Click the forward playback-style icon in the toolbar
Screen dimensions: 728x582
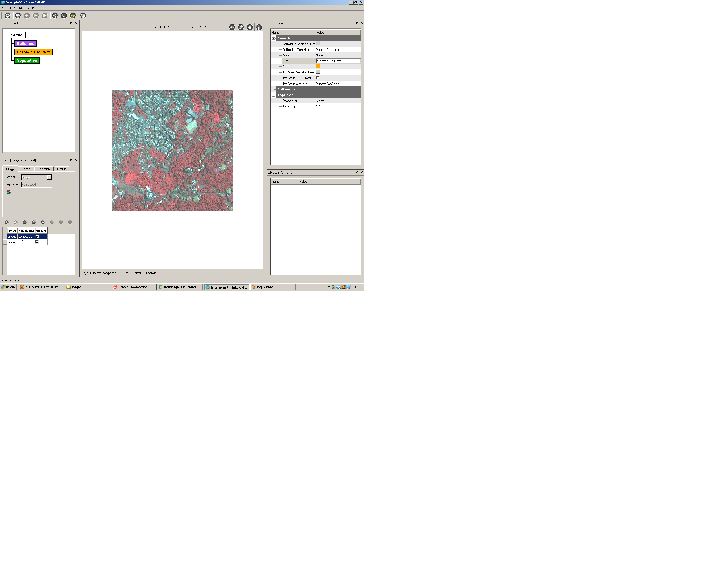35,15
